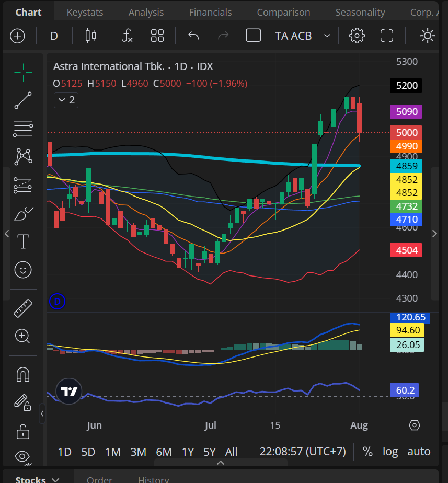Enter fullscreen chart mode
Screen dimensions: 448x483
pos(387,36)
